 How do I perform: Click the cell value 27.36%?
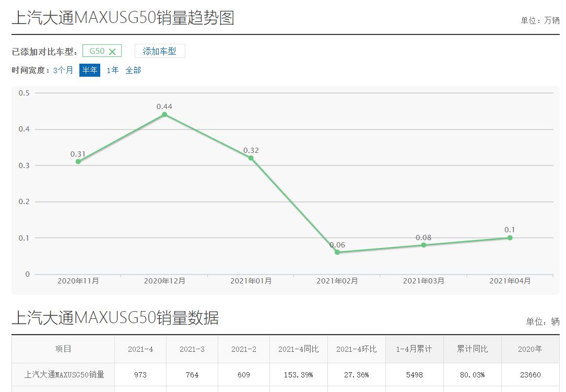pyautogui.click(x=356, y=375)
